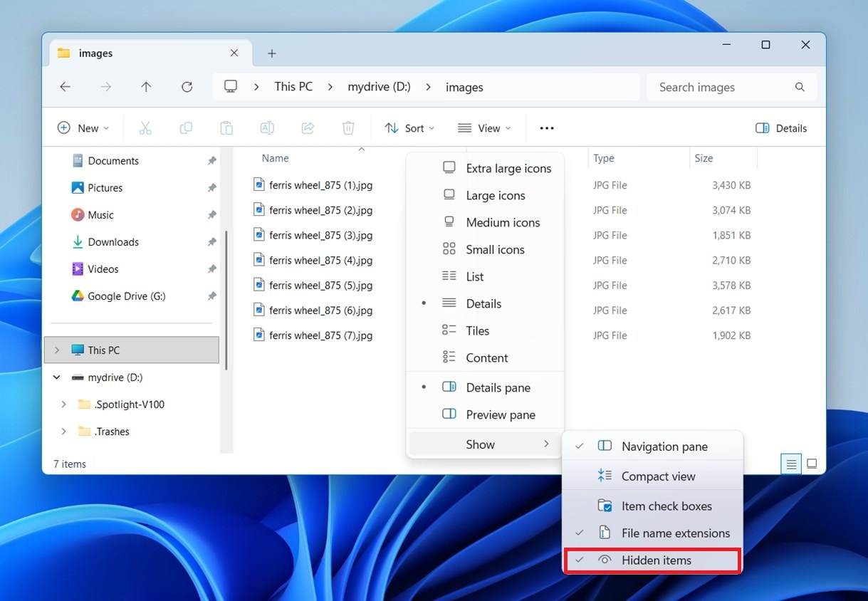Open the New dropdown
This screenshot has height=601, width=868.
83,128
